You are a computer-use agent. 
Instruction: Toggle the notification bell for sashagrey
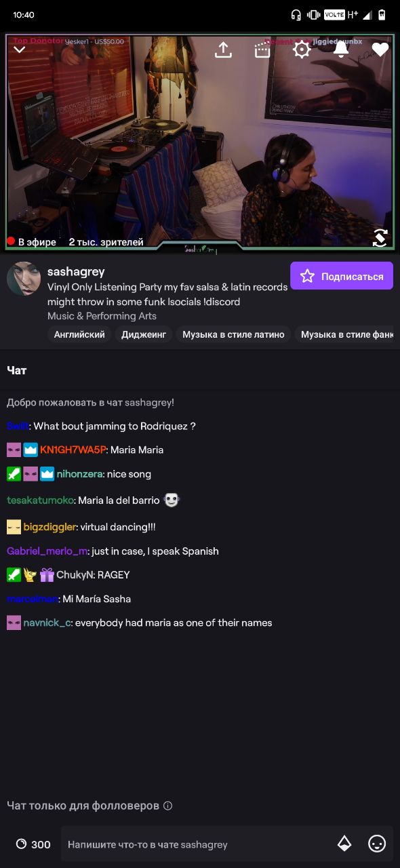341,49
